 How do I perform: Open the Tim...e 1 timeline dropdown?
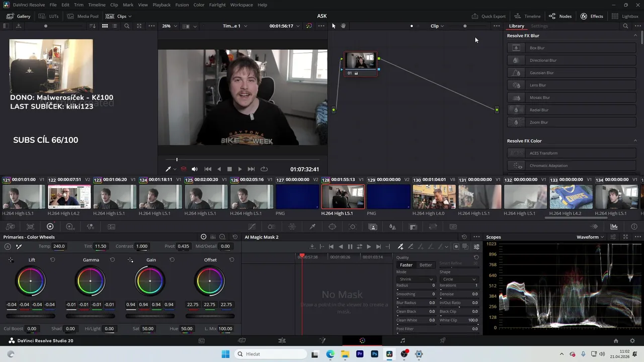(235, 26)
